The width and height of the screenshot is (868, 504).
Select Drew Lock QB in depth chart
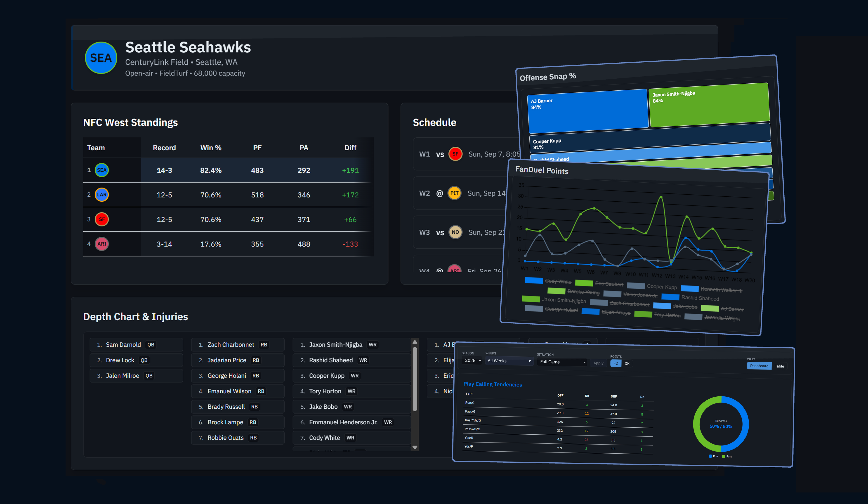coord(136,360)
